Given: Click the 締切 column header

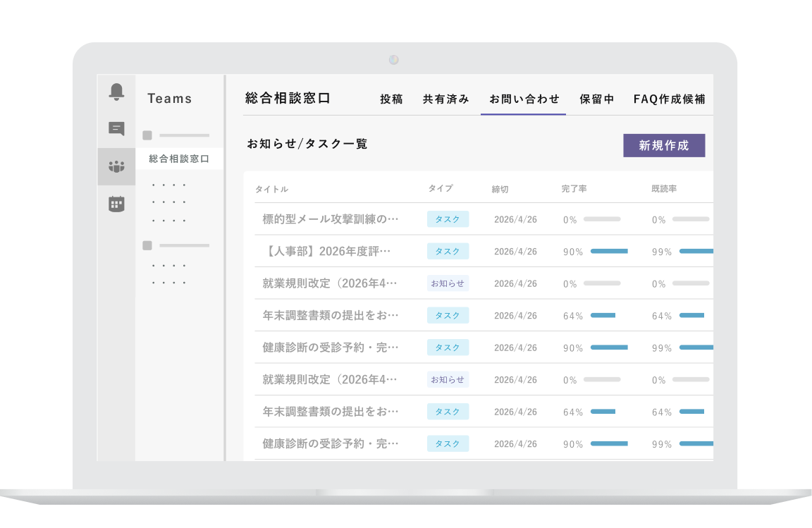Looking at the screenshot, I should pyautogui.click(x=500, y=189).
